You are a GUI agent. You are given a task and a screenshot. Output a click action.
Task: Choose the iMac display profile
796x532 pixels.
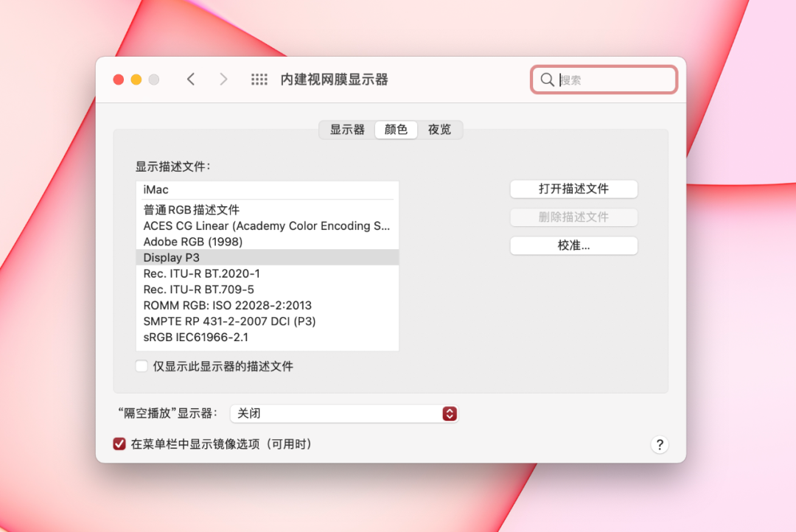268,190
